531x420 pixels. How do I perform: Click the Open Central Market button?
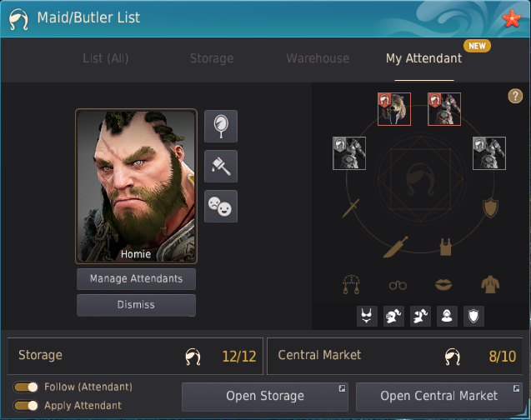[x=438, y=397]
